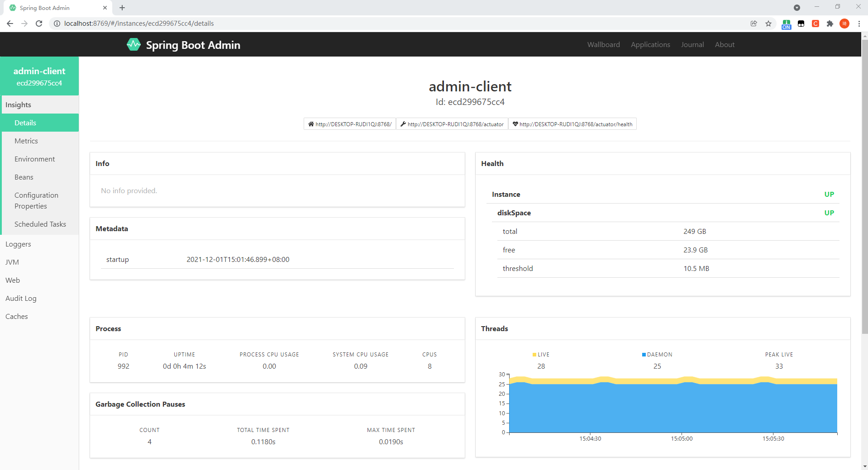Click the PEAK LIVE value 33
The image size is (868, 470).
tap(779, 366)
